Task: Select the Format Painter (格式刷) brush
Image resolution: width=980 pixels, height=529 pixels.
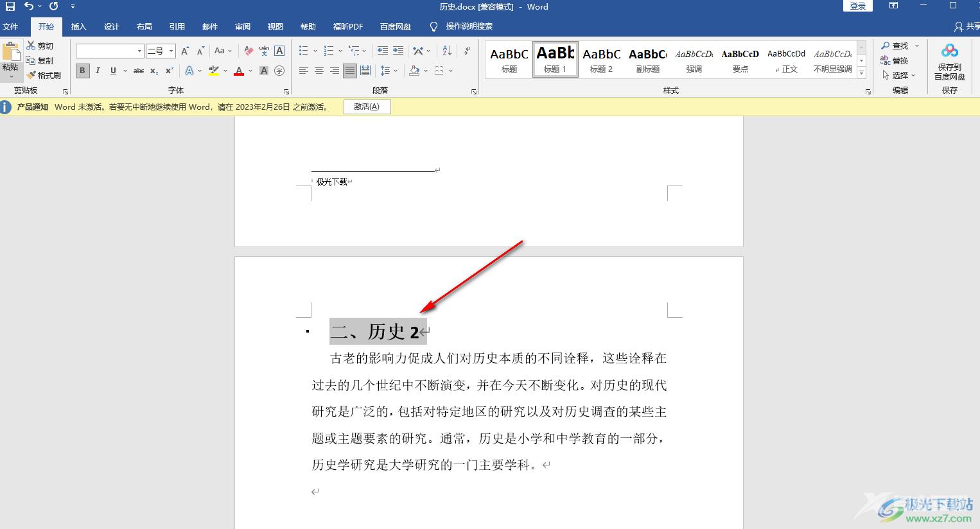Action: click(31, 75)
